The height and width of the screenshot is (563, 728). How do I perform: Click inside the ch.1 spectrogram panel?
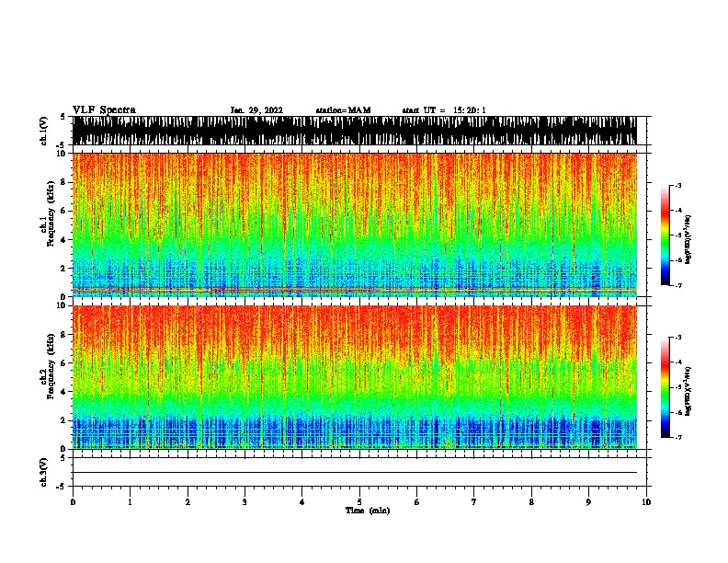(355, 224)
